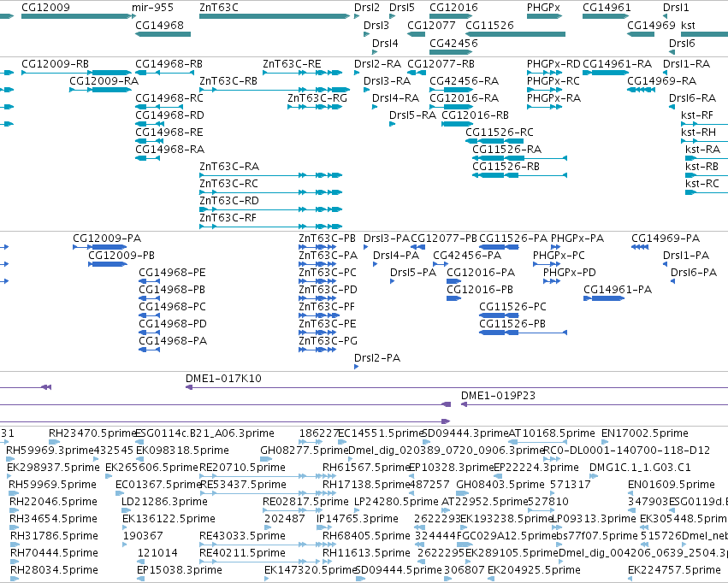Open transcript CG14969-RA label
This screenshot has height=583, width=728.
661,80
